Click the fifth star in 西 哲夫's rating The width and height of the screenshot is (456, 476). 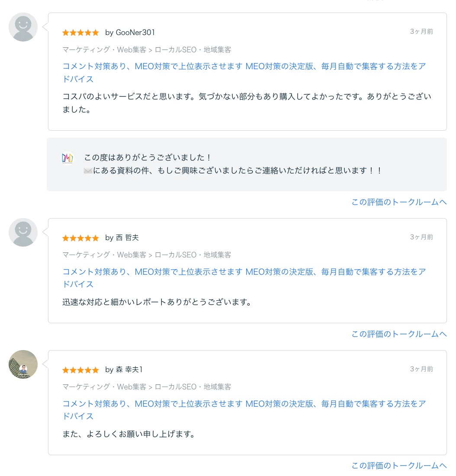tap(95, 238)
